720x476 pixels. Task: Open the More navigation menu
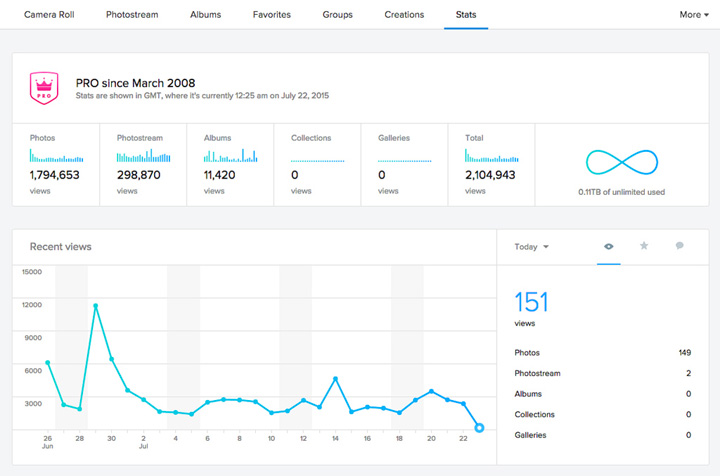pyautogui.click(x=694, y=15)
